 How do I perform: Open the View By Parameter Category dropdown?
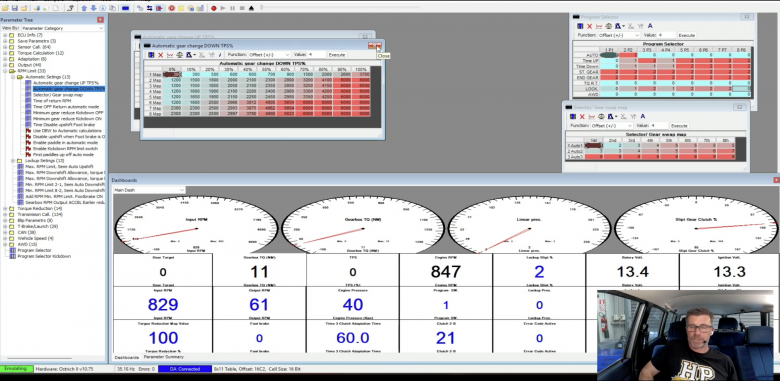[62, 28]
